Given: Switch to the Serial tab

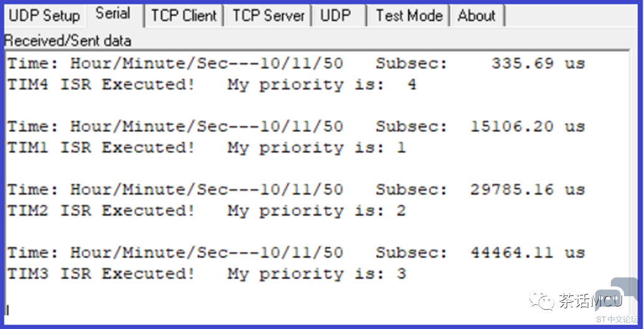Looking at the screenshot, I should pos(113,14).
